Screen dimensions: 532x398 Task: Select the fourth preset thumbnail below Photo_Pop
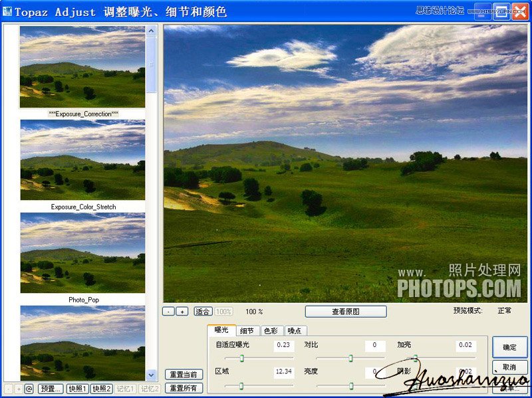click(x=82, y=343)
